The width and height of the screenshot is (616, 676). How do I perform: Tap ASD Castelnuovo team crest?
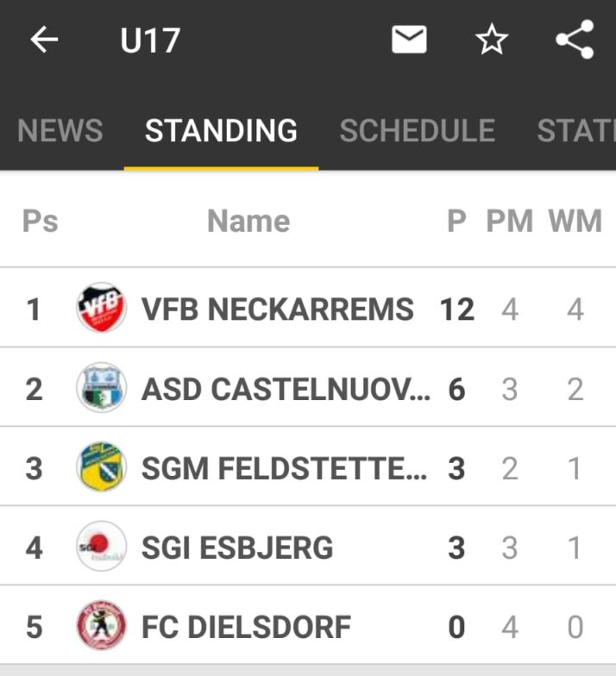(101, 389)
